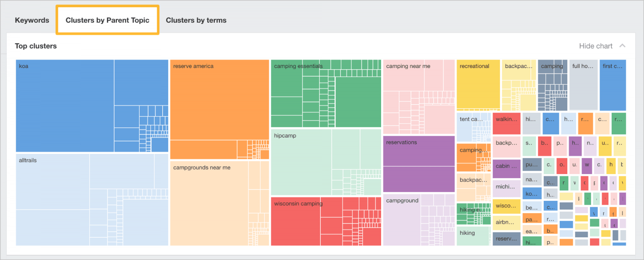
Task: Click the recreational cluster tile
Action: point(478,84)
